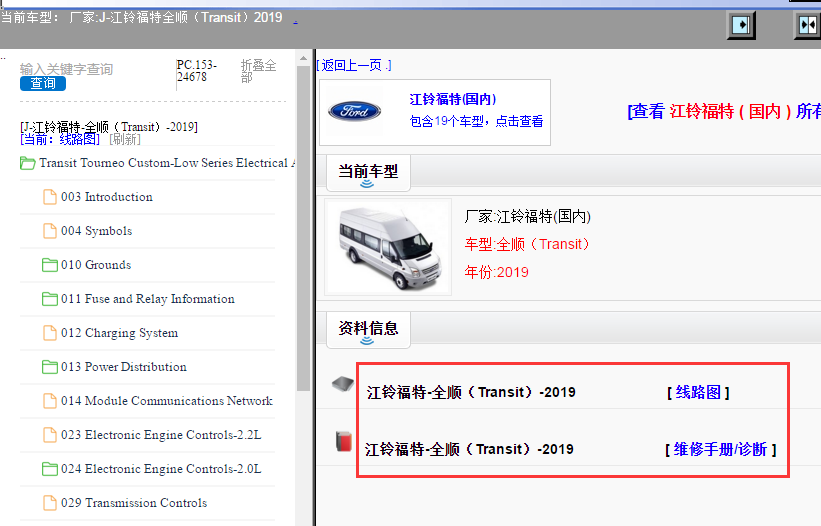Click the blue 查询 search button
821x526 pixels.
click(x=43, y=83)
